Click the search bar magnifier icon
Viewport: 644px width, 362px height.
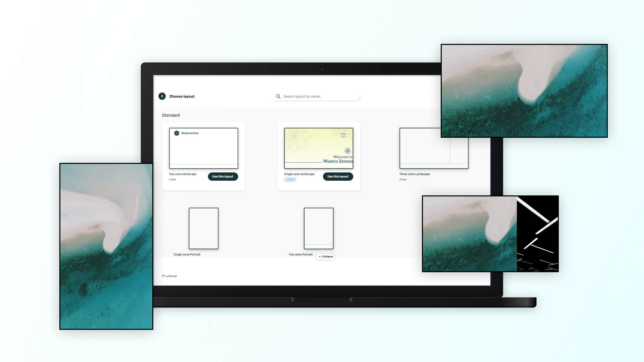tap(278, 96)
